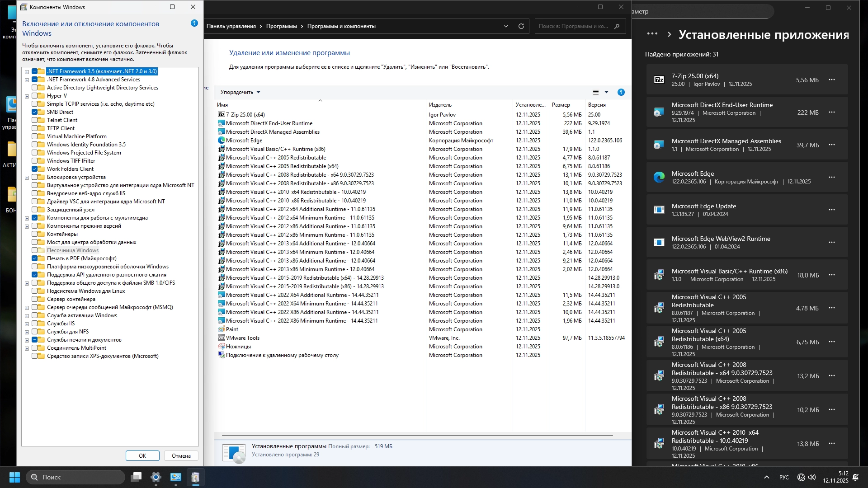This screenshot has height=488, width=868.
Task: Click the refresh icon beside the address bar
Action: [x=521, y=26]
